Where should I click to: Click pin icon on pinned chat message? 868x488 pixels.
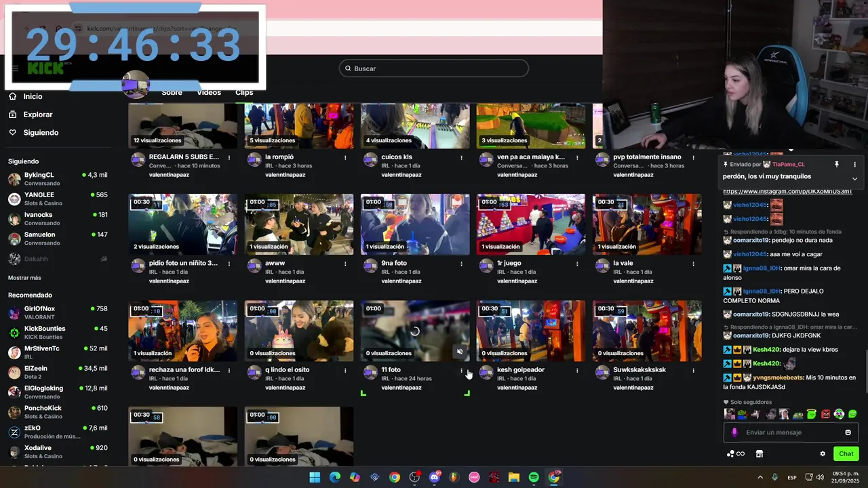coord(836,164)
